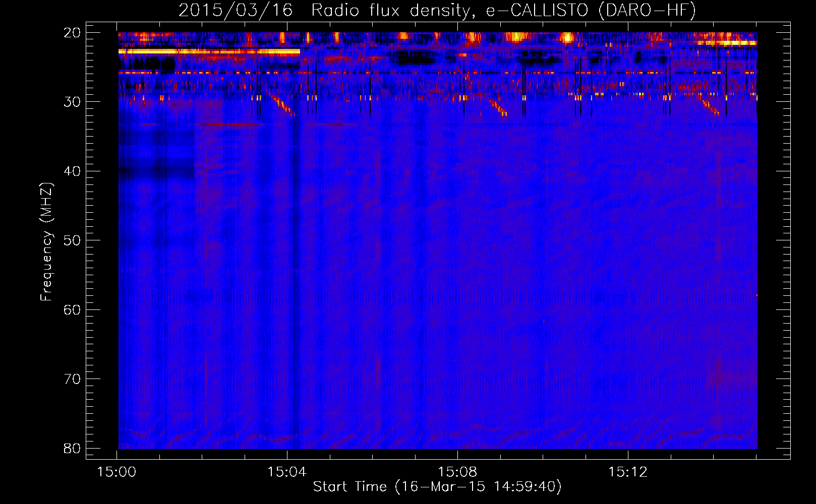The height and width of the screenshot is (504, 816).
Task: Click the 30 frequency axis label
Action: [73, 101]
